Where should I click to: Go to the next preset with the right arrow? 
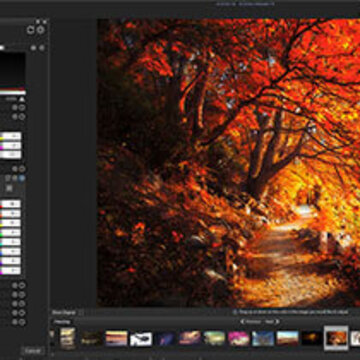[x=277, y=322]
